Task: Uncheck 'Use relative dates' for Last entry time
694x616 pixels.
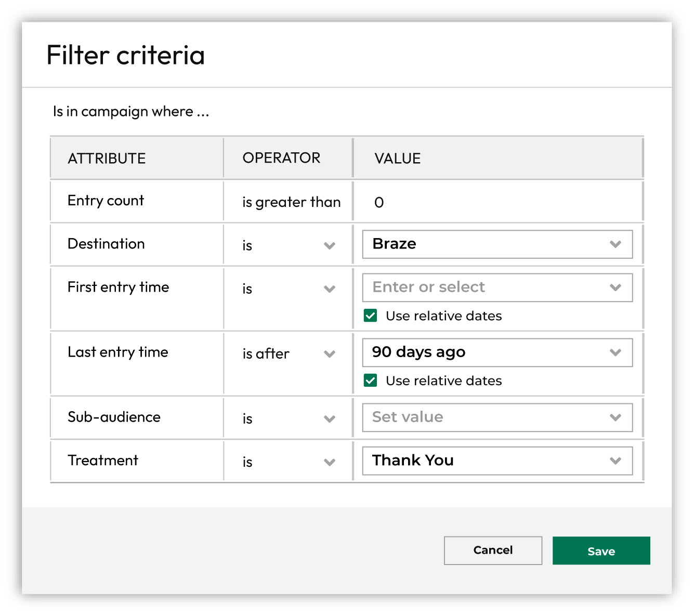Action: click(x=371, y=381)
